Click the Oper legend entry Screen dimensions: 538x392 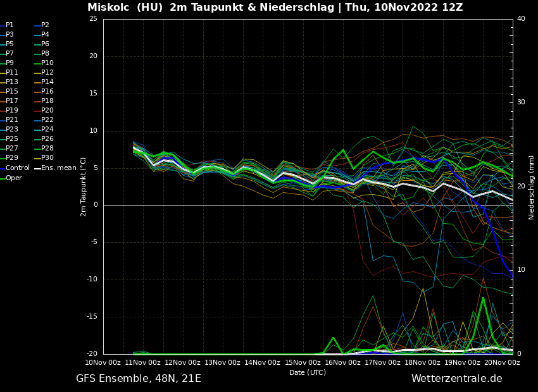click(x=13, y=178)
